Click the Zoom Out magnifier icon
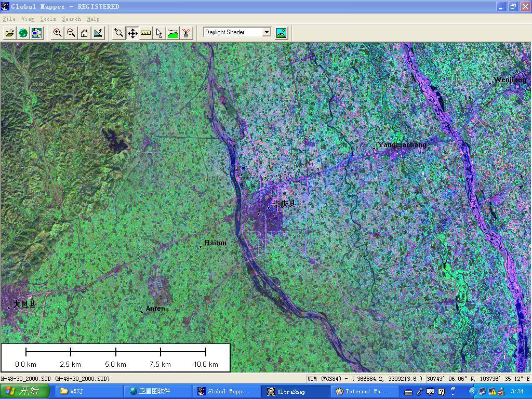532x399 pixels. [71, 33]
